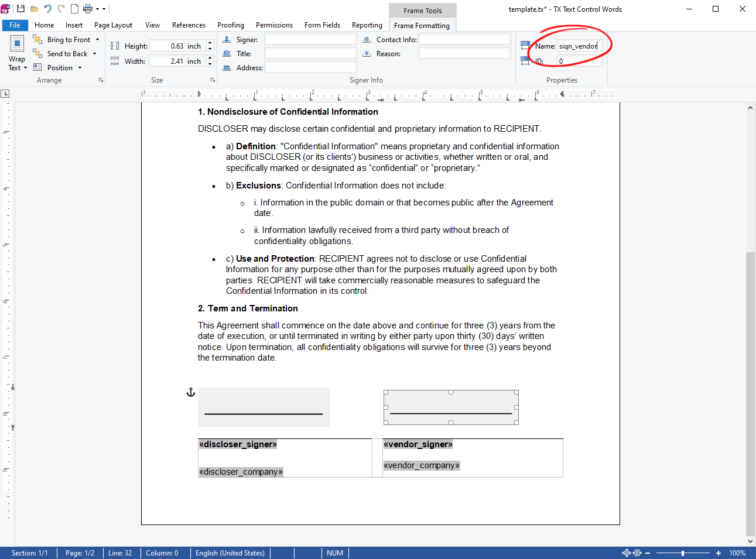Click the Height value field

[177, 46]
